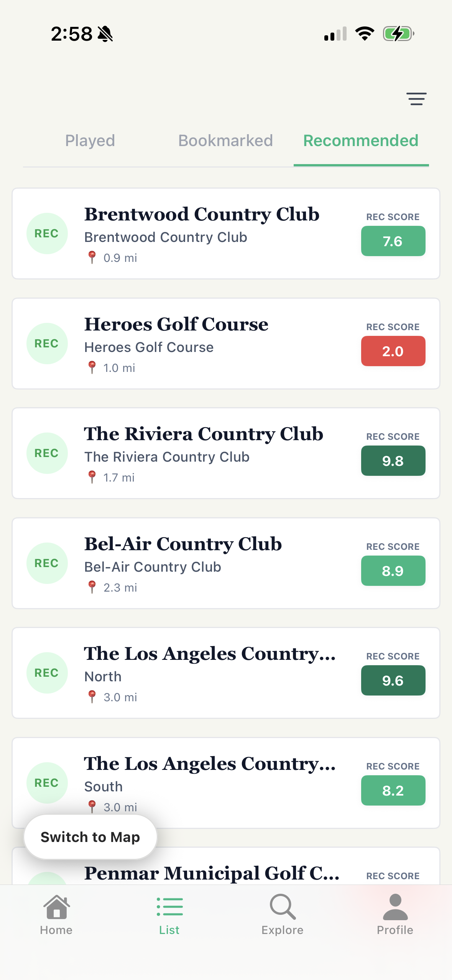Tap the dark green 9.8 score badge

tap(393, 461)
